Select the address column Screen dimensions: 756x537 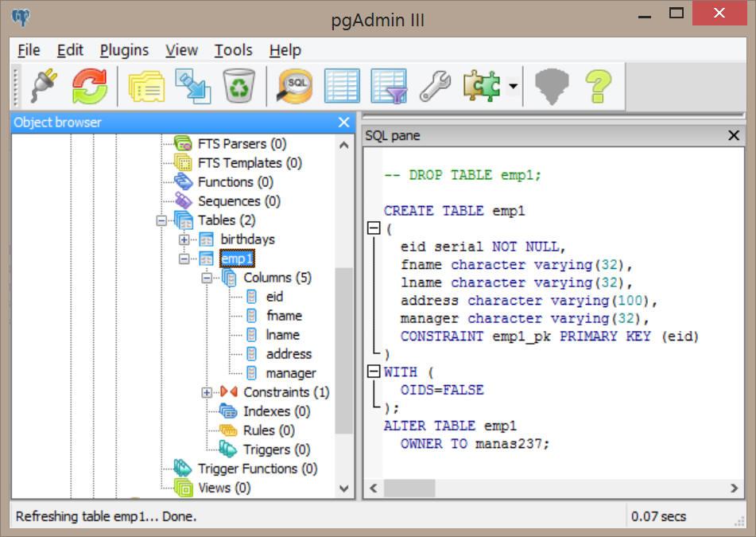(289, 354)
